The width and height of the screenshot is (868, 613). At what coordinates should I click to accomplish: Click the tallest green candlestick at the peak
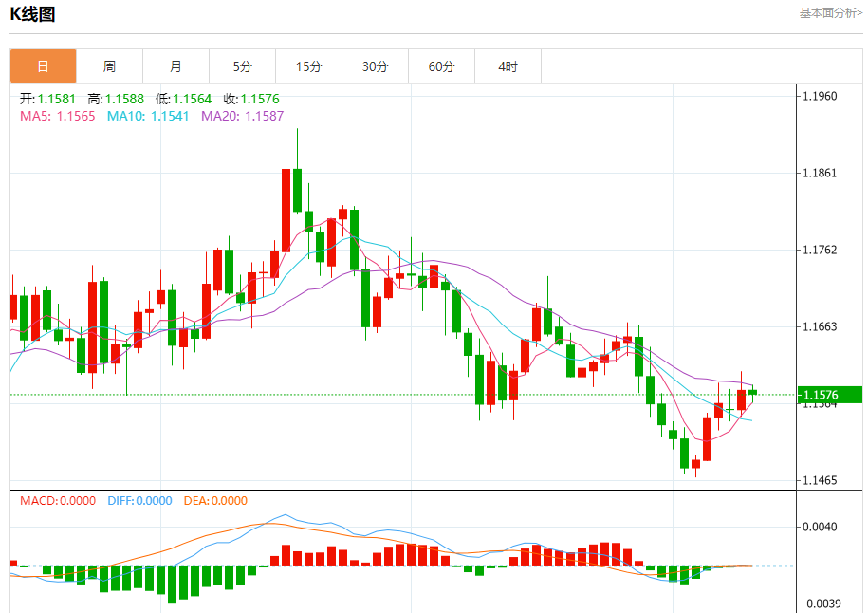pyautogui.click(x=297, y=190)
